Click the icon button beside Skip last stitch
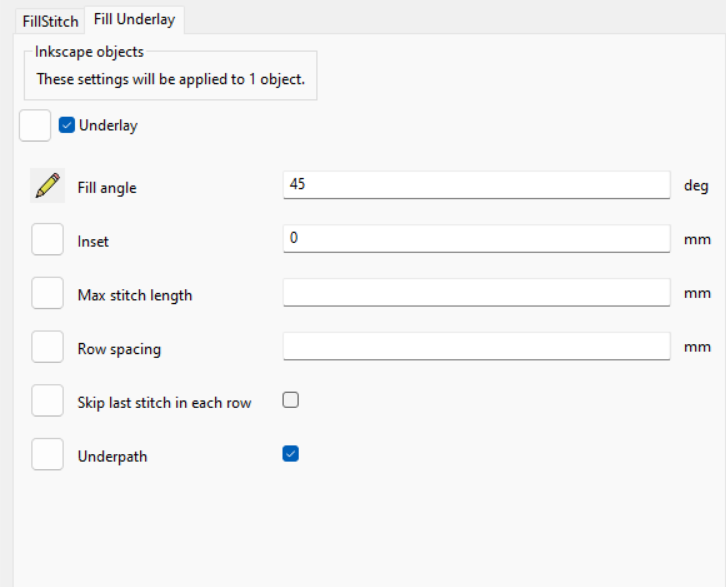This screenshot has width=726, height=587. point(47,400)
